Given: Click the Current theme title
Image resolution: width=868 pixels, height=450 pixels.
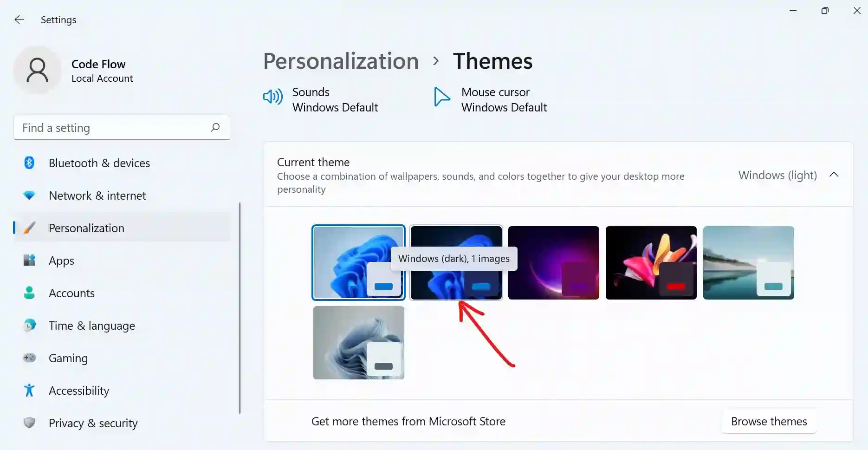Looking at the screenshot, I should (313, 162).
